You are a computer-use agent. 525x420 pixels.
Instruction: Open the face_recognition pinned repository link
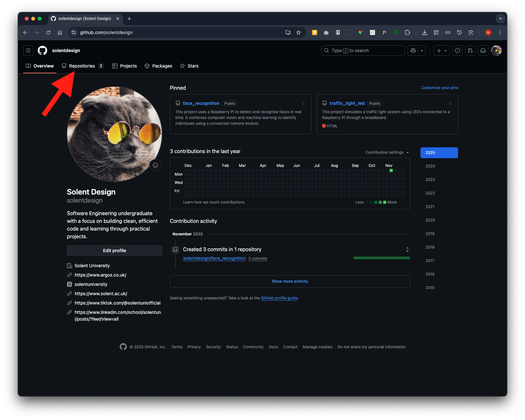(x=201, y=103)
